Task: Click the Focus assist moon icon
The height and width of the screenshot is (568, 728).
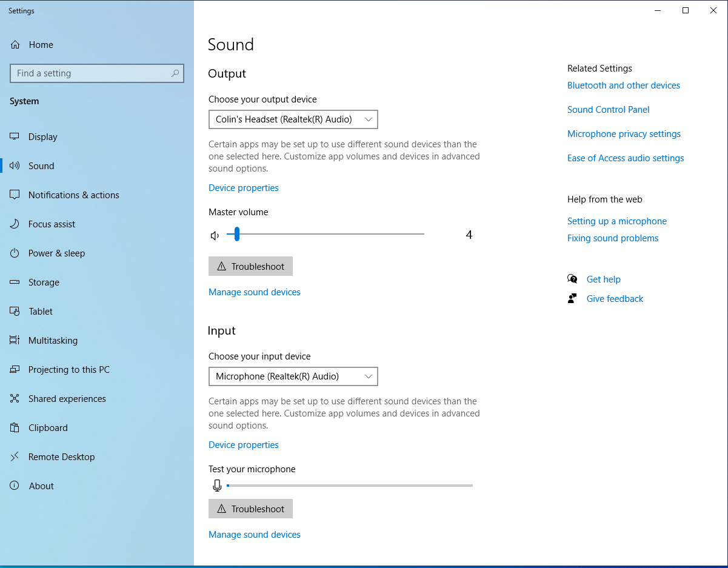Action: click(15, 224)
